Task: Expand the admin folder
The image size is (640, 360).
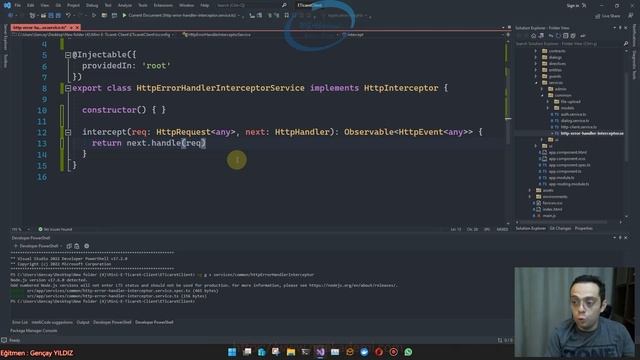Action: coord(542,89)
